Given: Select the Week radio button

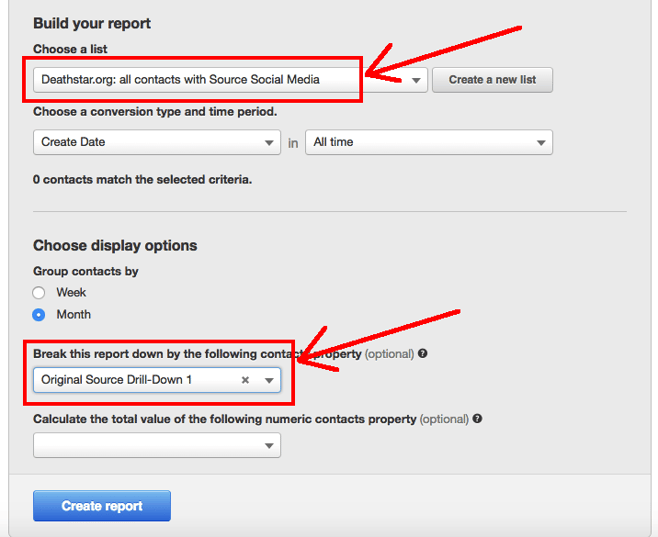Looking at the screenshot, I should pos(39,293).
